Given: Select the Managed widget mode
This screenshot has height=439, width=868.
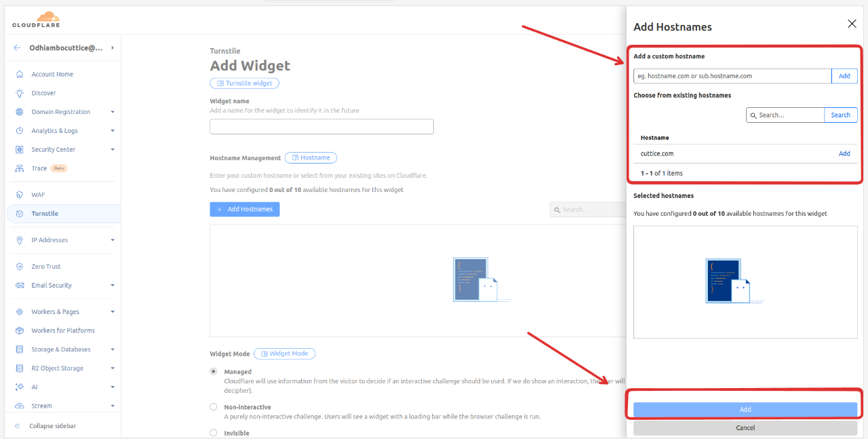Looking at the screenshot, I should pos(214,372).
